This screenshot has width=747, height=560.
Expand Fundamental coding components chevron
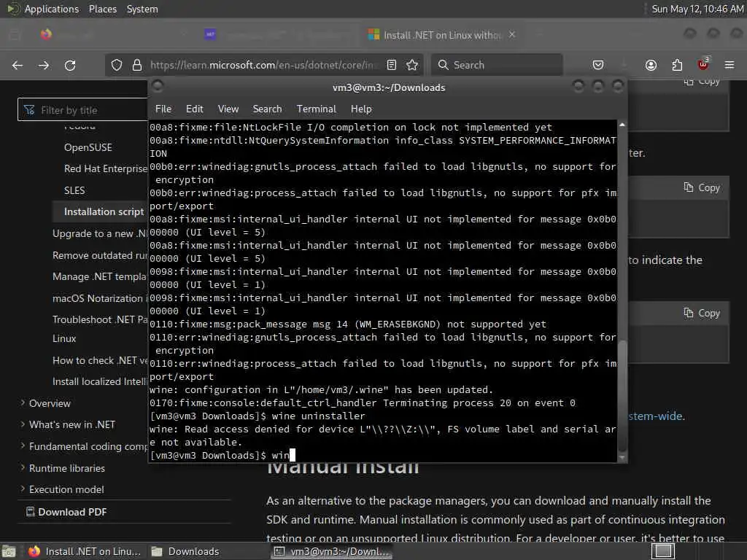click(x=23, y=446)
